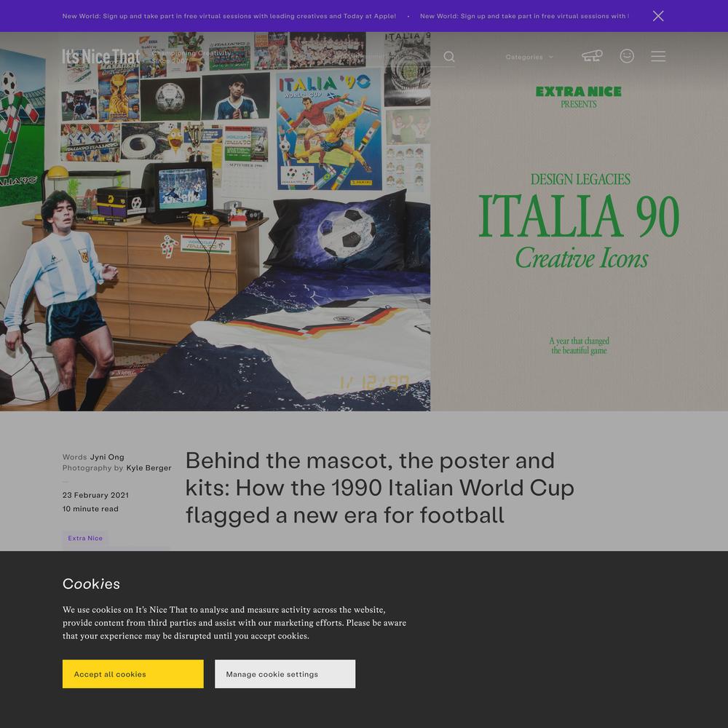Click the Championing Creativity tagline
This screenshot has height=728, width=728.
[191, 57]
